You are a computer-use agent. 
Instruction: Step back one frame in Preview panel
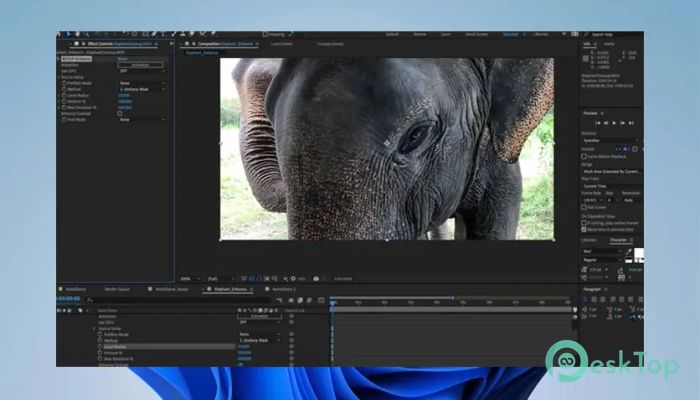click(606, 123)
